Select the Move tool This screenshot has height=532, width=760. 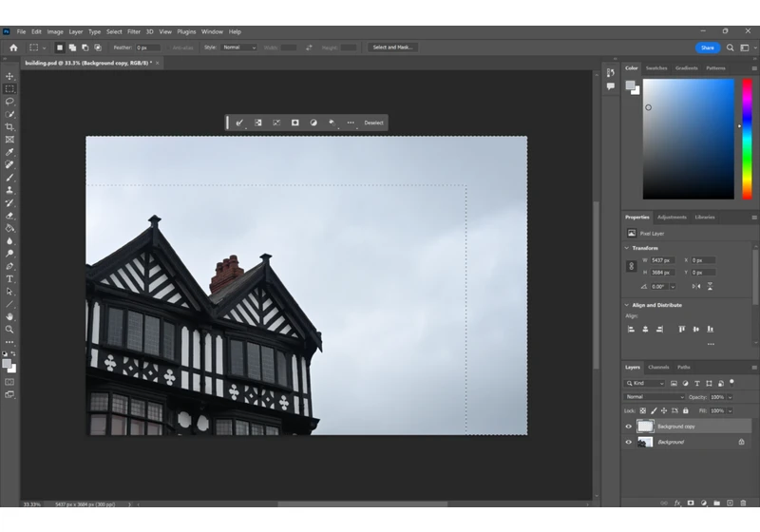(x=9, y=76)
